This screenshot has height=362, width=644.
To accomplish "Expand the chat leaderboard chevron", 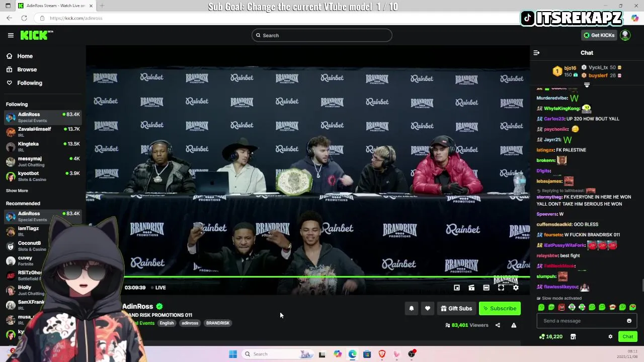I will click(x=587, y=85).
